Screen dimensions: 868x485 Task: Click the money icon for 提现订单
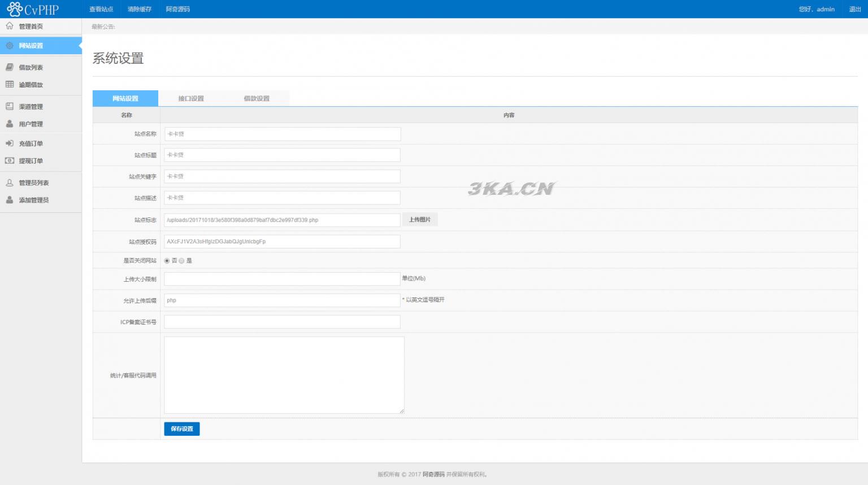coord(10,161)
